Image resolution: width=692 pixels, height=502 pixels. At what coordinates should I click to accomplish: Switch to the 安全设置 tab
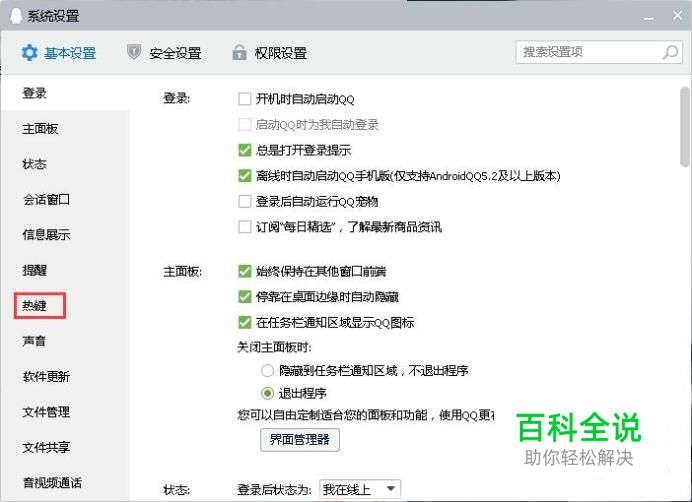165,53
